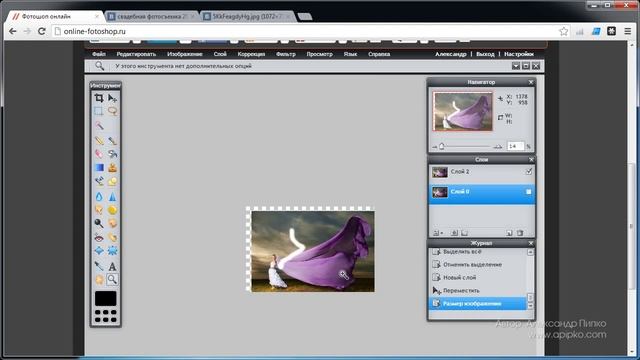The height and width of the screenshot is (360, 640).
Task: Select the Pinch tool
Action: (112, 251)
